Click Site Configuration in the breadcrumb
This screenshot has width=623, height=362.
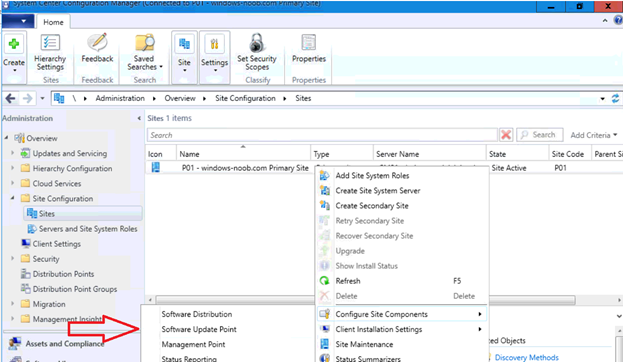pyautogui.click(x=245, y=99)
